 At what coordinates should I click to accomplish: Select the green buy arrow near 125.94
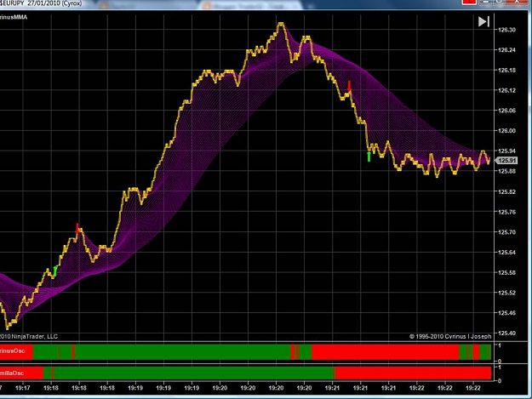[369, 157]
